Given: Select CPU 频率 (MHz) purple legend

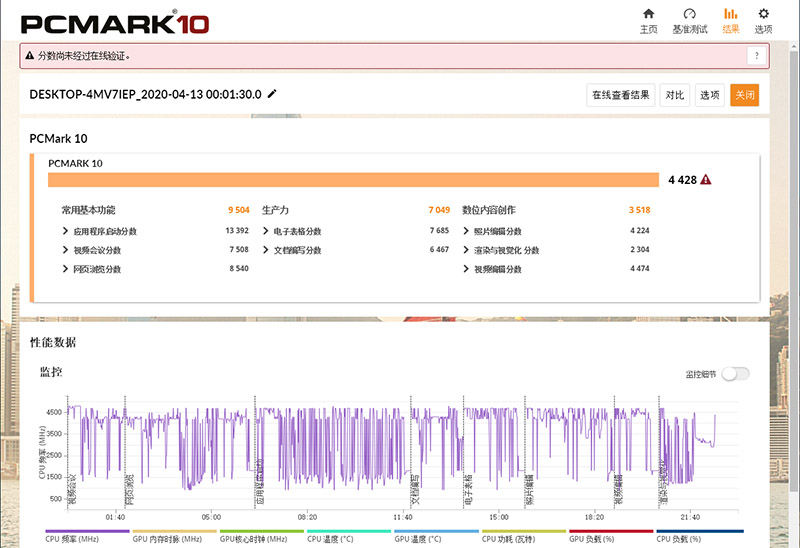Looking at the screenshot, I should pos(87,536).
